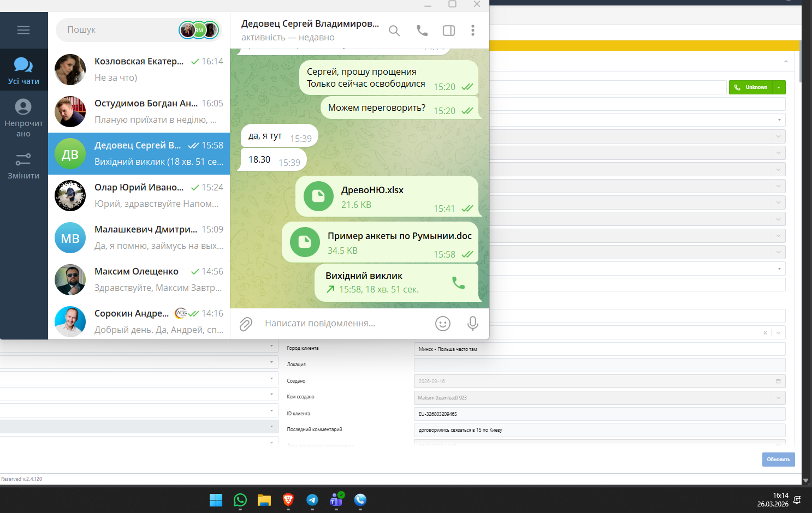This screenshot has width=812, height=513.
Task: Toggle the chat info side panel icon
Action: (449, 31)
